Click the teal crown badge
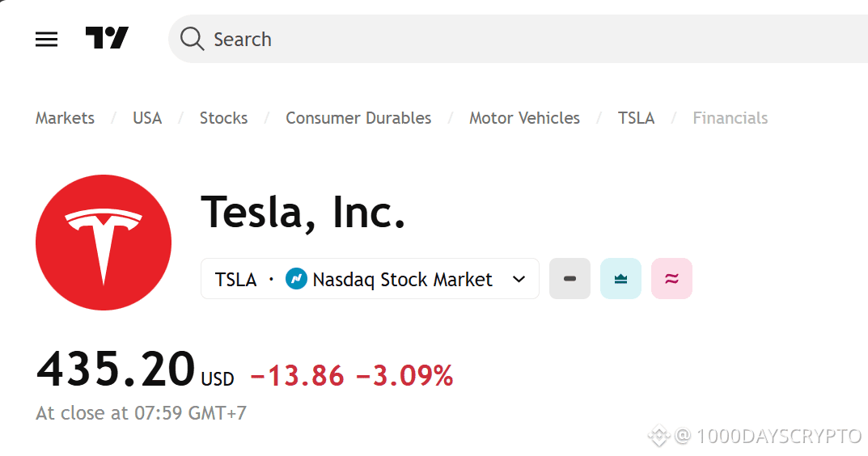Viewport: 868px width, 456px height. pyautogui.click(x=620, y=279)
